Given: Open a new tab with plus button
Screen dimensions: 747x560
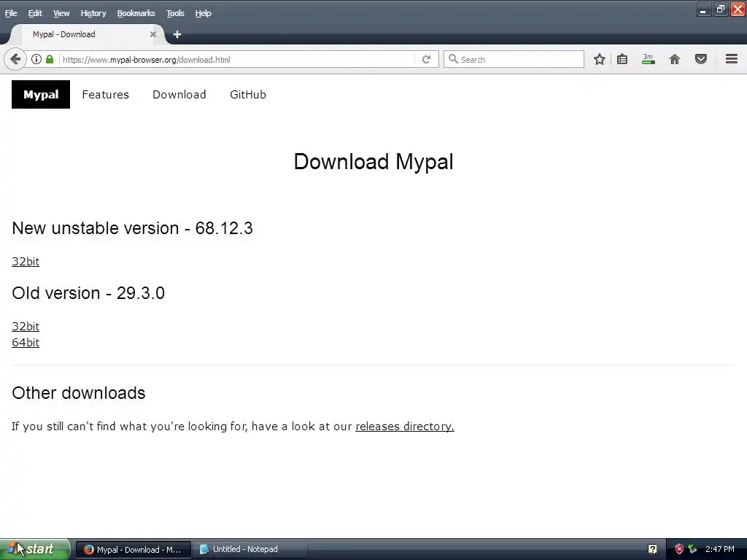Looking at the screenshot, I should 177,34.
